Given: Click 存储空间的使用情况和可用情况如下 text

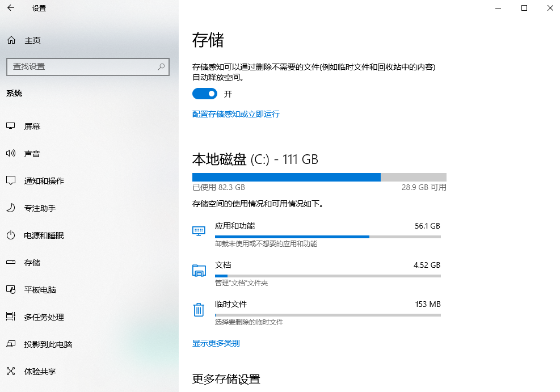Looking at the screenshot, I should tap(258, 204).
